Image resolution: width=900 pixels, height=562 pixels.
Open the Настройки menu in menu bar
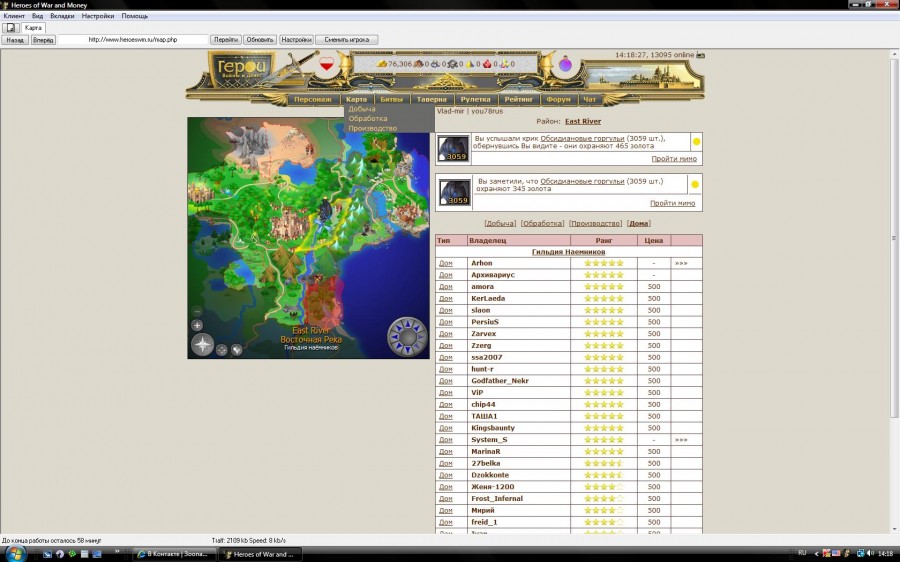(98, 16)
